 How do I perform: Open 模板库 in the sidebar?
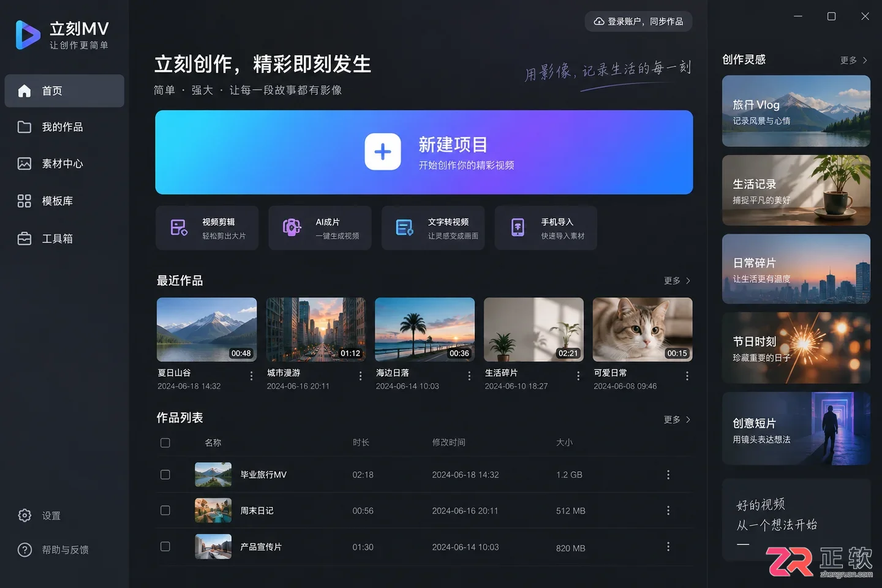tap(64, 201)
